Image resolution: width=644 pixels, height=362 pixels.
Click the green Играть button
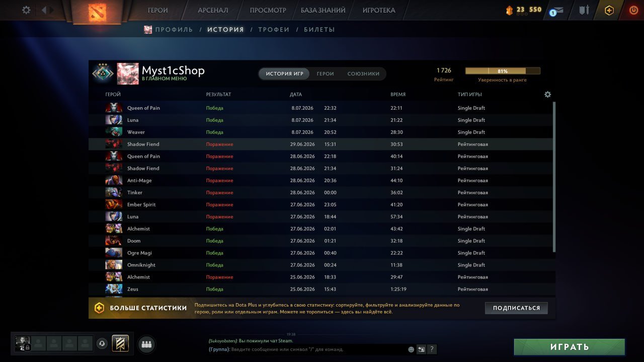(x=570, y=347)
